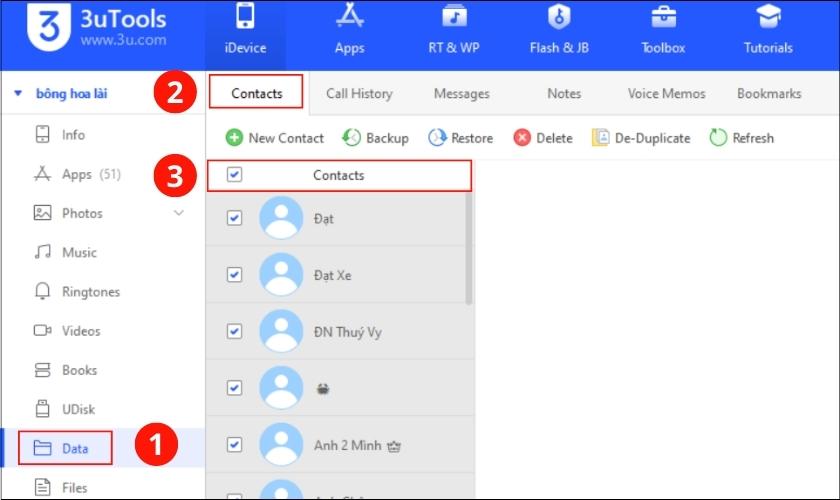Click the avatar of Anh 2 Minh
The image size is (840, 500).
(281, 444)
